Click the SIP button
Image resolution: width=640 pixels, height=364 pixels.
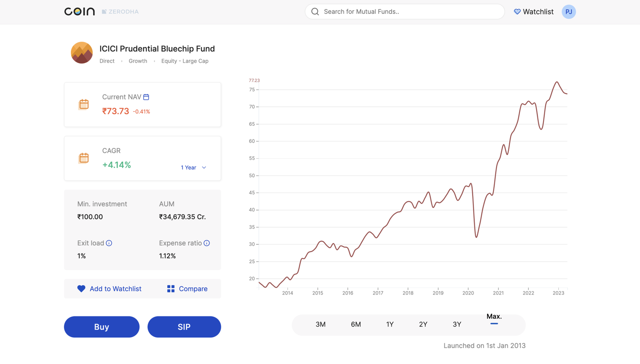[184, 327]
